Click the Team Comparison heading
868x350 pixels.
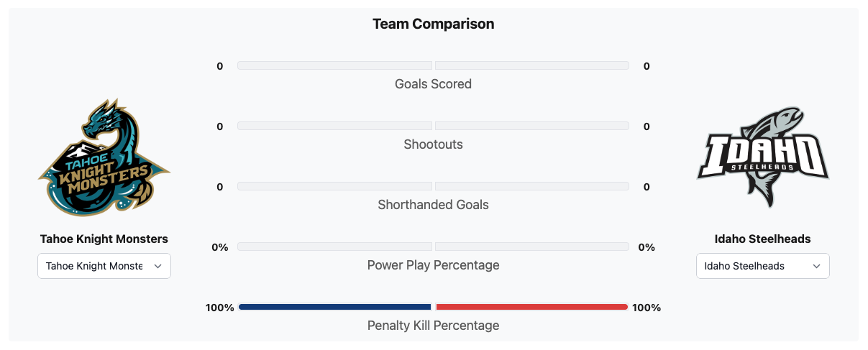(433, 24)
